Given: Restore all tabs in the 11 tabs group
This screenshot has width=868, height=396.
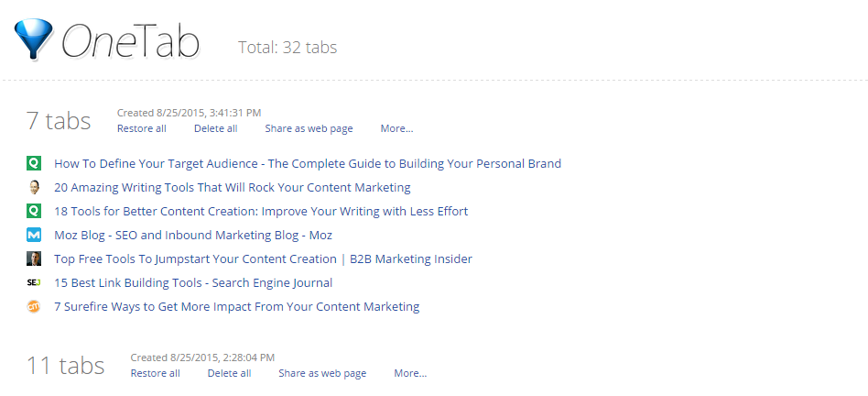Looking at the screenshot, I should 155,373.
